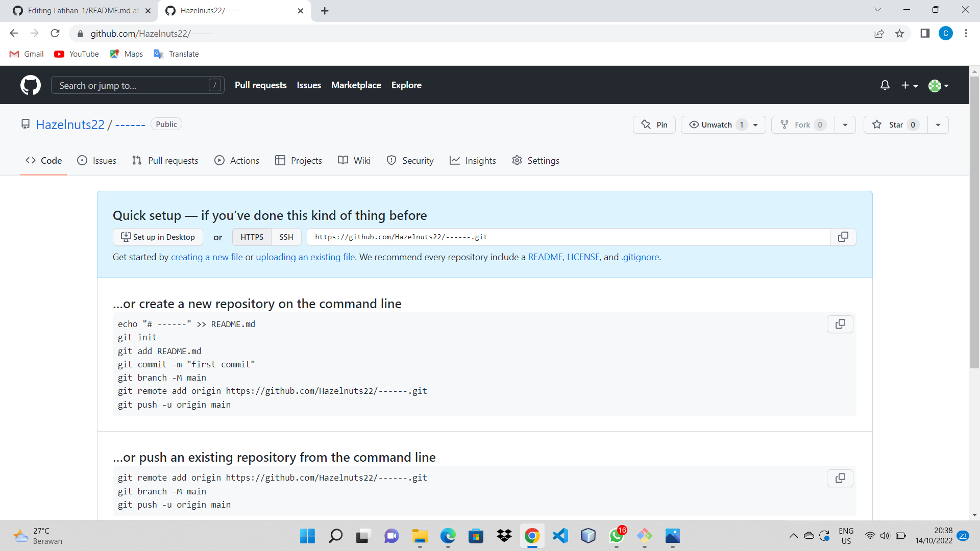Launch VS Code from the taskbar

[560, 536]
